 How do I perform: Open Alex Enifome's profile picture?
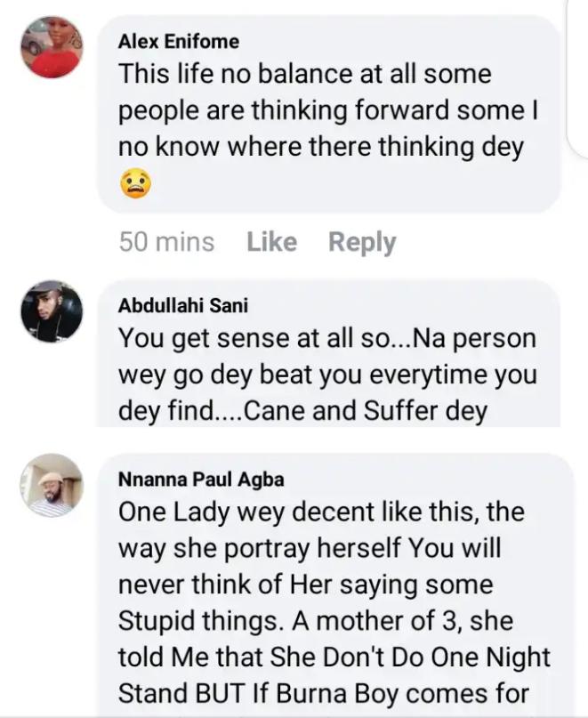coord(52,48)
